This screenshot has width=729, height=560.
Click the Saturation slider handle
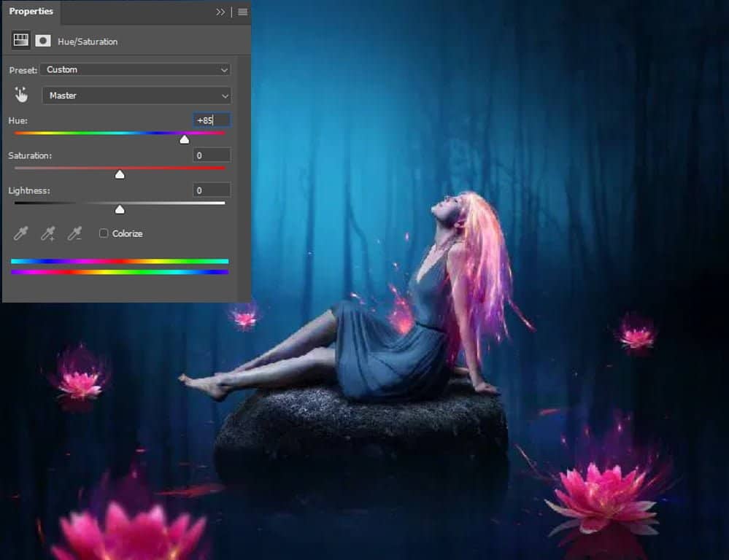[x=120, y=174]
